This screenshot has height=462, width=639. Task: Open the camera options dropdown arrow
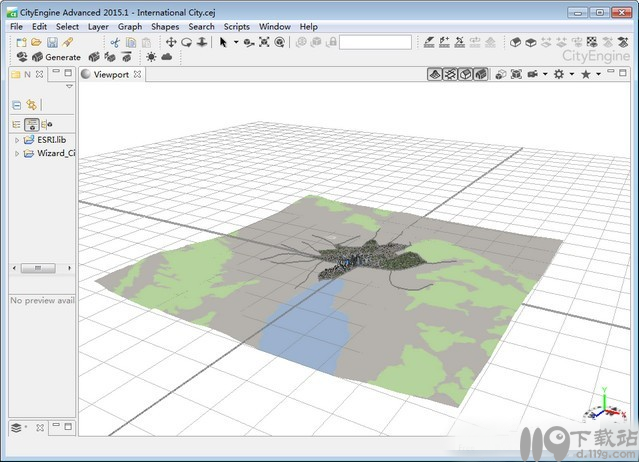[x=545, y=74]
